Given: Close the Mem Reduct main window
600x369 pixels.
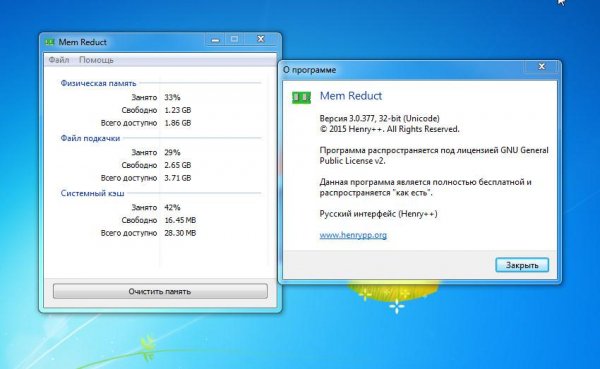Looking at the screenshot, I should pyautogui.click(x=261, y=39).
